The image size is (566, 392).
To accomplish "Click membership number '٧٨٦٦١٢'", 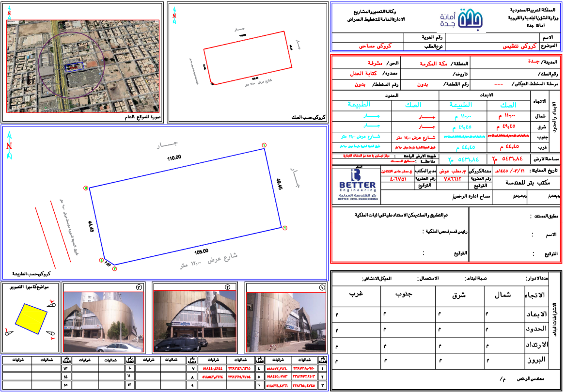I will [x=452, y=179].
